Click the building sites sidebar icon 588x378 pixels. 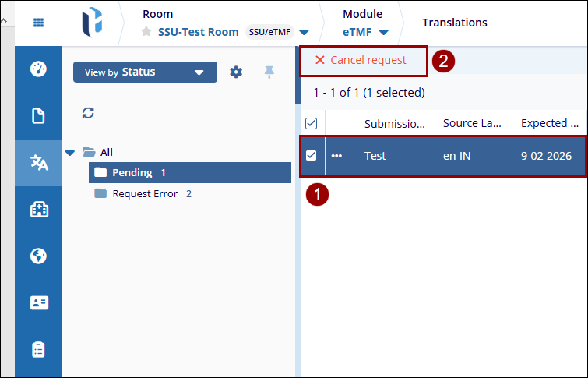38,209
